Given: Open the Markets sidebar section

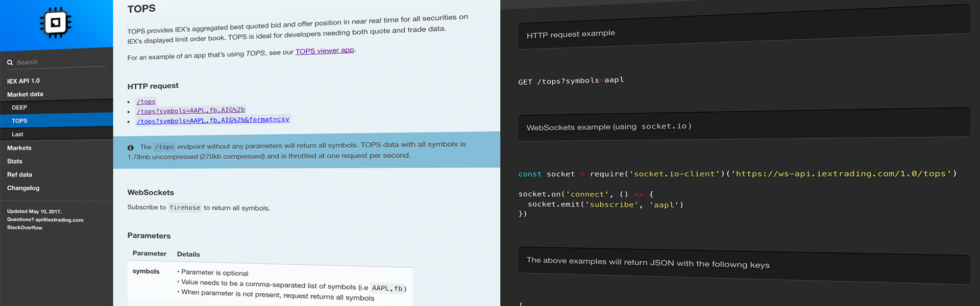Looking at the screenshot, I should click(x=19, y=148).
